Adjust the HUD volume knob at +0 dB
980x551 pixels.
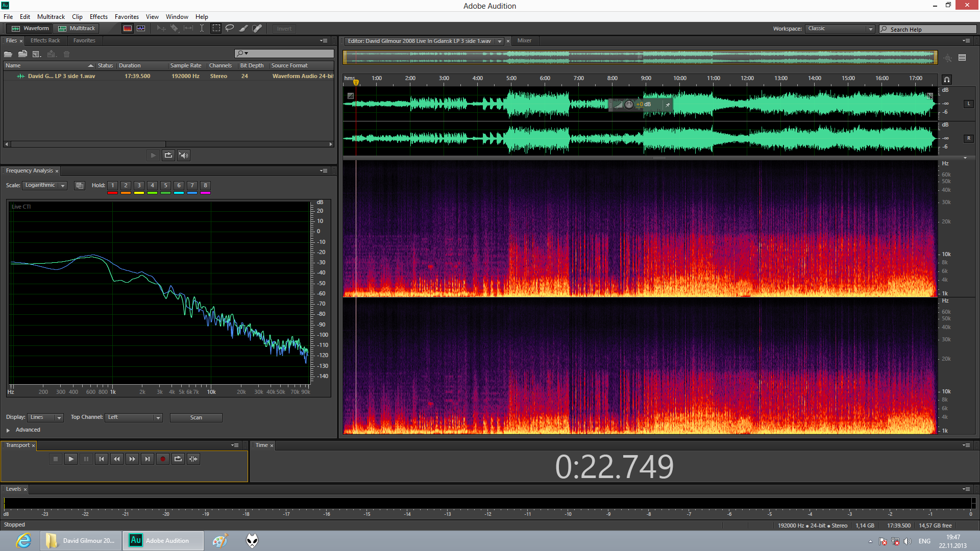pos(629,105)
